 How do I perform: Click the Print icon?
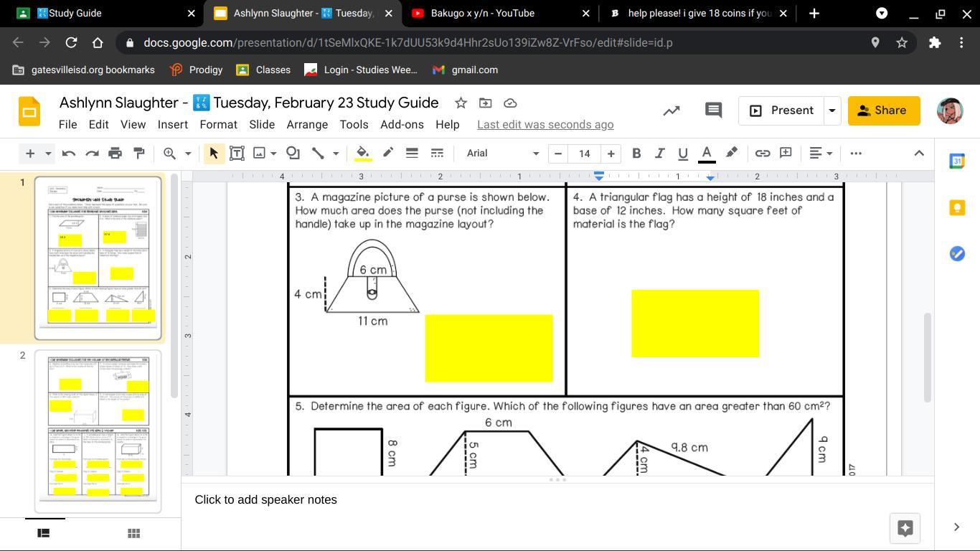click(115, 153)
